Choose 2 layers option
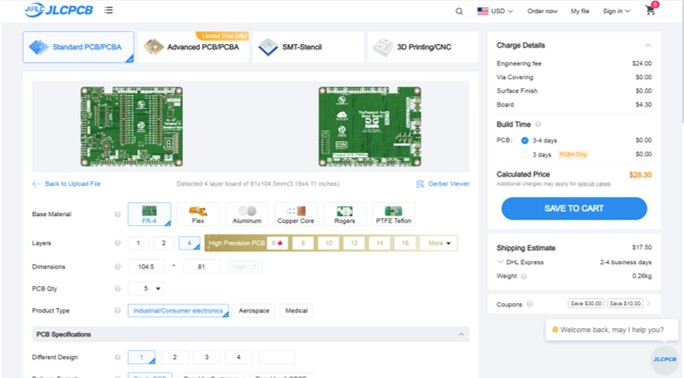This screenshot has height=378, width=684. 164,243
